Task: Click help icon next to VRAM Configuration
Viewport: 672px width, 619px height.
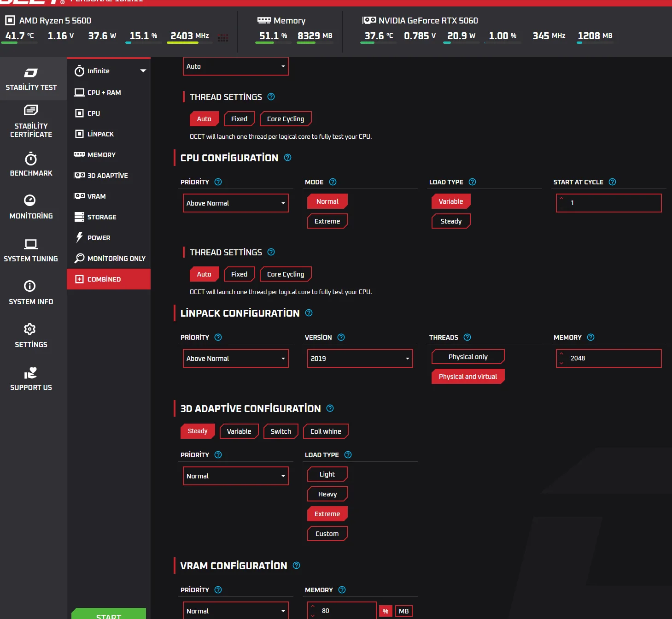Action: click(x=297, y=566)
